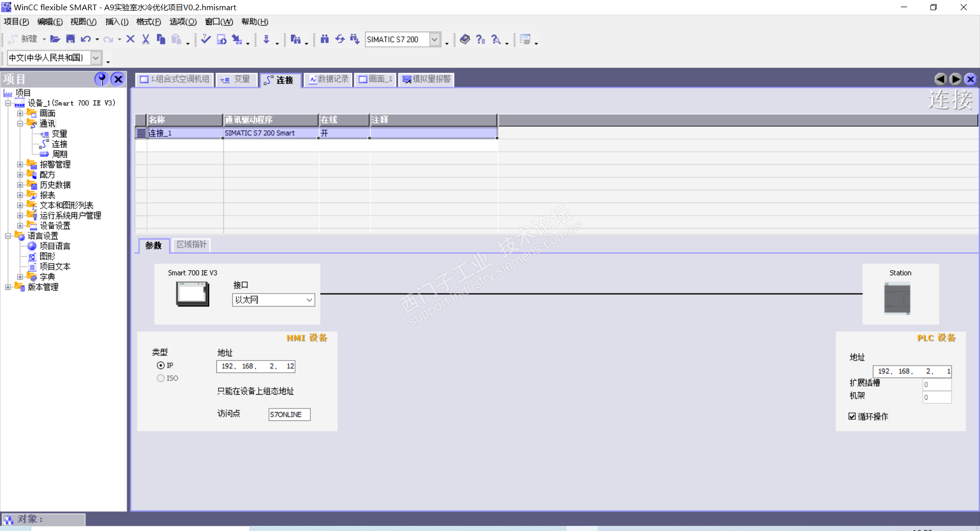Click the HMI device address field
Viewport: 980px width, 531px height.
[x=256, y=367]
